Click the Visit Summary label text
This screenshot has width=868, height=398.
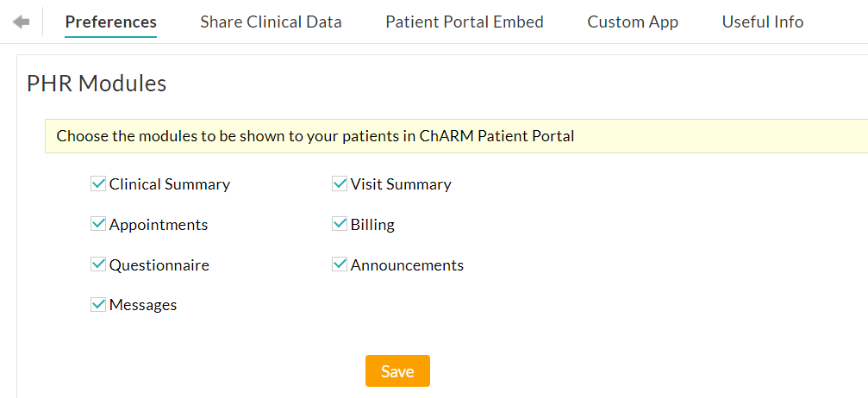[401, 184]
